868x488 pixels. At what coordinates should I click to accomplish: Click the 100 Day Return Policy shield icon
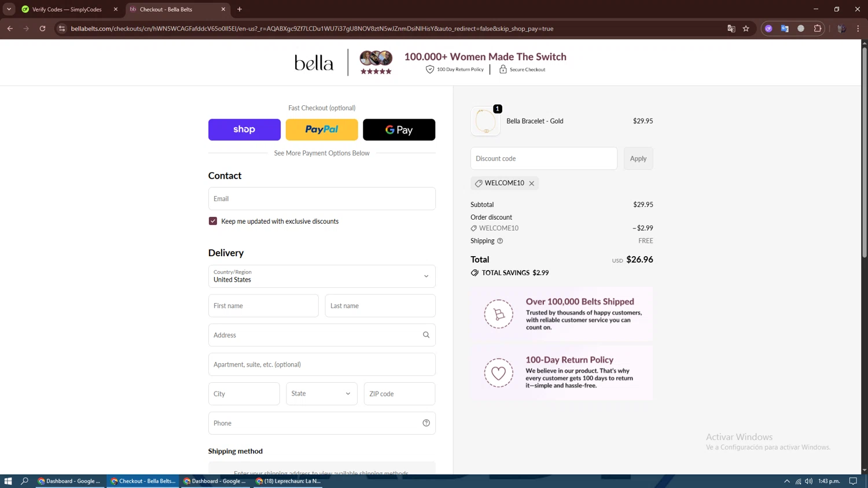(x=430, y=69)
